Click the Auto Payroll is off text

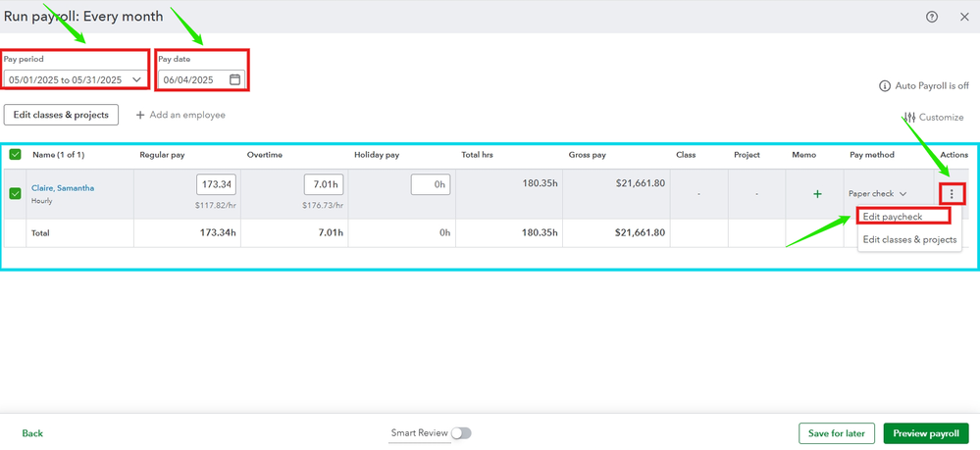coord(932,85)
